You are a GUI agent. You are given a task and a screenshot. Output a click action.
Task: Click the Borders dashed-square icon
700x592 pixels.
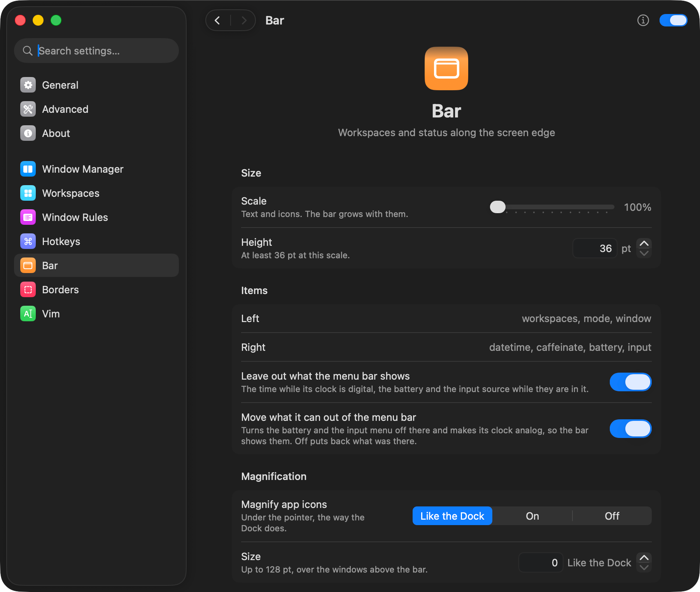[28, 289]
